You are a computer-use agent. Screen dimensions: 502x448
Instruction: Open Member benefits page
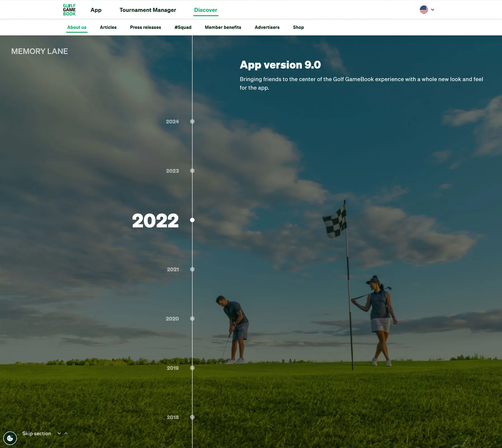tap(223, 27)
